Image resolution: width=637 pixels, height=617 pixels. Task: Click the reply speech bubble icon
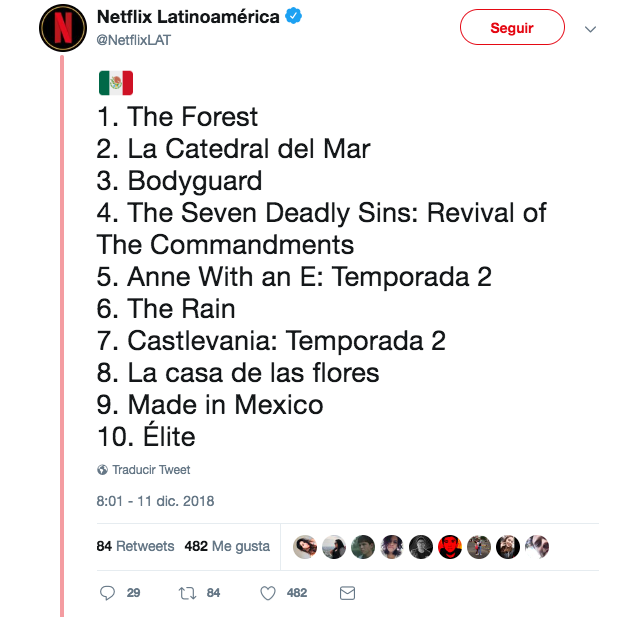pos(108,593)
